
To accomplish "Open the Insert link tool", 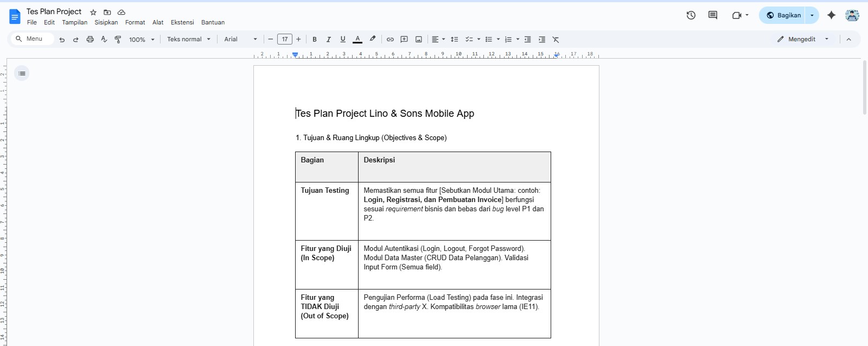I will click(390, 39).
